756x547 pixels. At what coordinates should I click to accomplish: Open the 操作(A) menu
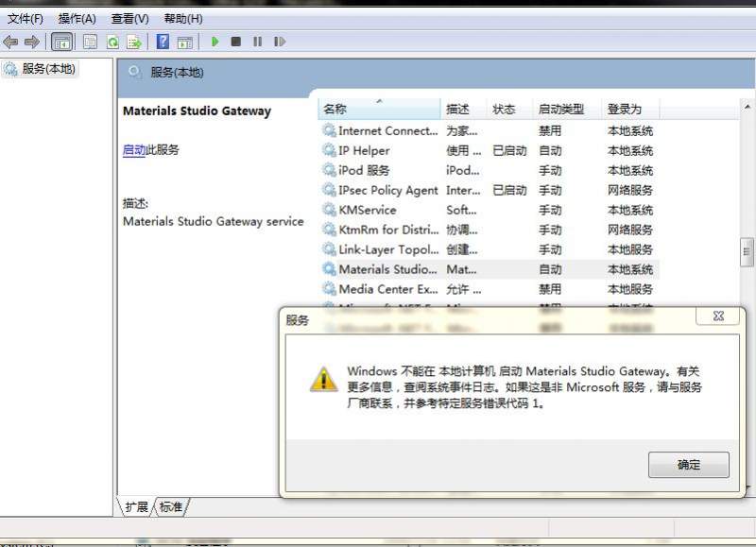(77, 19)
